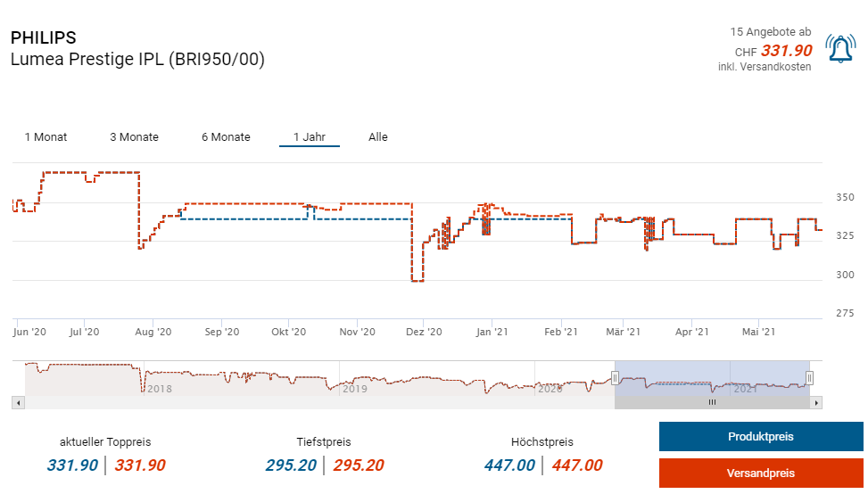Click the Dez '20 label on time axis
The width and height of the screenshot is (868, 494).
(x=424, y=332)
